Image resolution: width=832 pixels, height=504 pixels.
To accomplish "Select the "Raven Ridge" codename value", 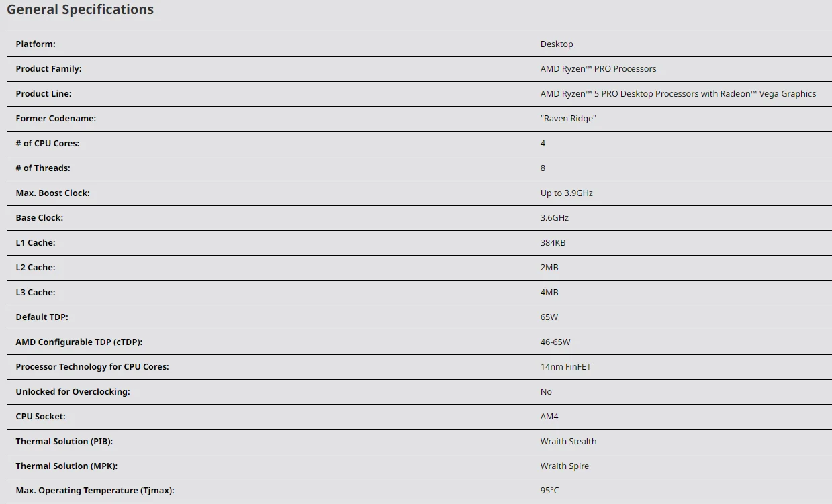I will pyautogui.click(x=568, y=119).
